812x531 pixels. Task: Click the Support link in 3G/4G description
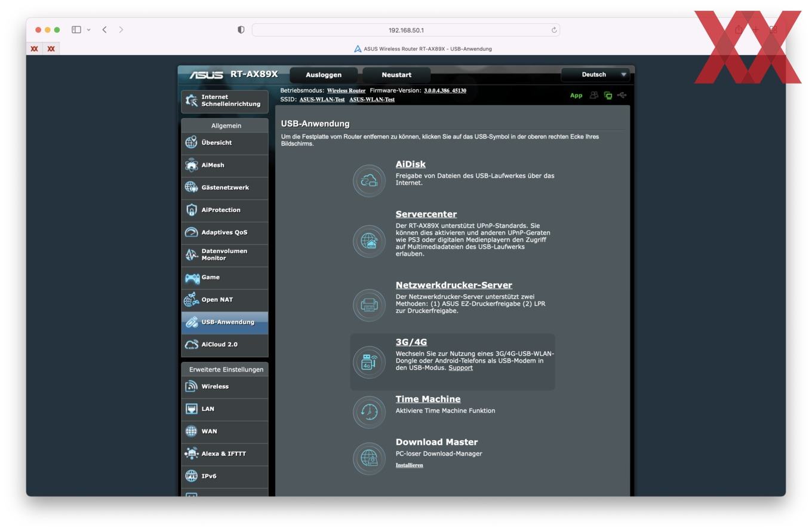click(x=460, y=368)
